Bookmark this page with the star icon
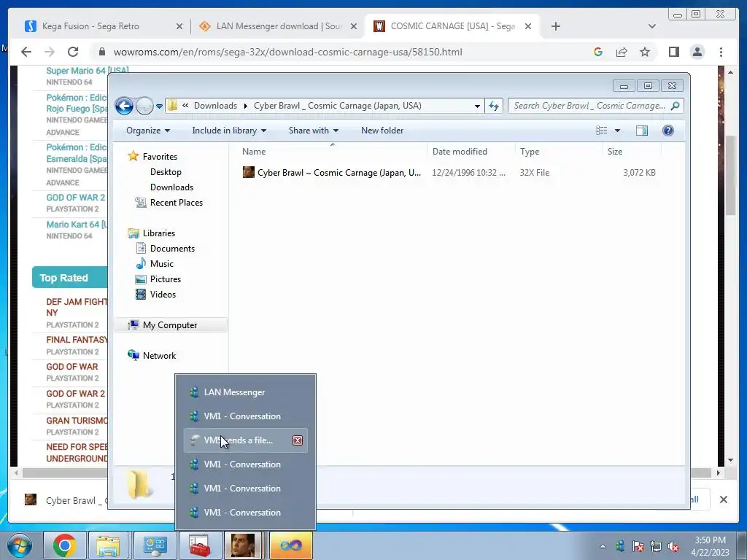 (645, 52)
